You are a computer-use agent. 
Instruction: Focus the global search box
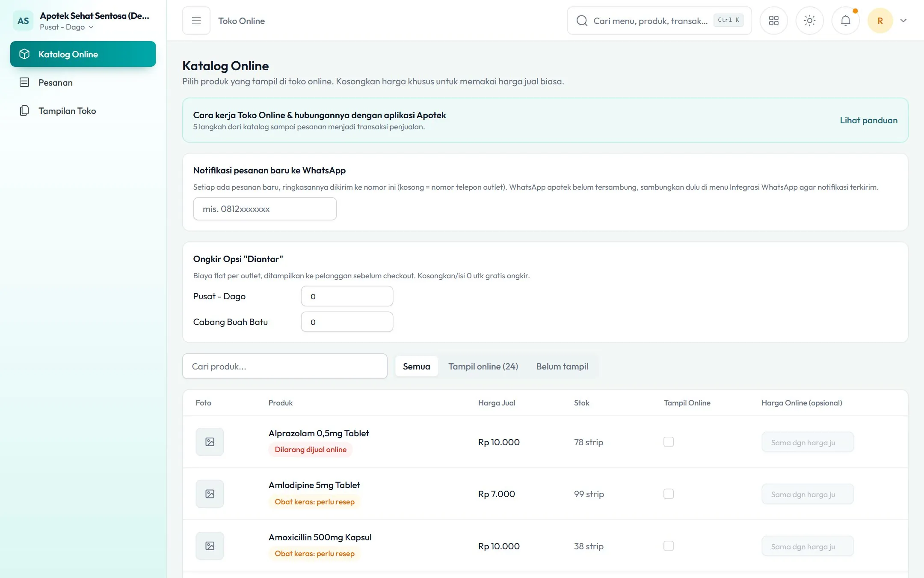(x=659, y=21)
